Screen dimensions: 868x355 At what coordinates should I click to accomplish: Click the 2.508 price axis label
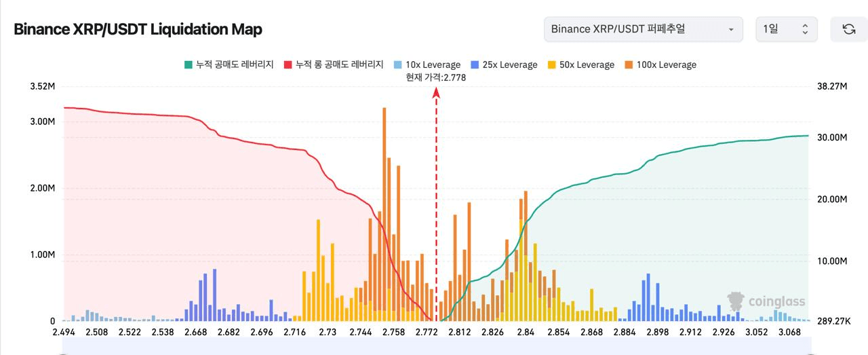[x=96, y=332]
